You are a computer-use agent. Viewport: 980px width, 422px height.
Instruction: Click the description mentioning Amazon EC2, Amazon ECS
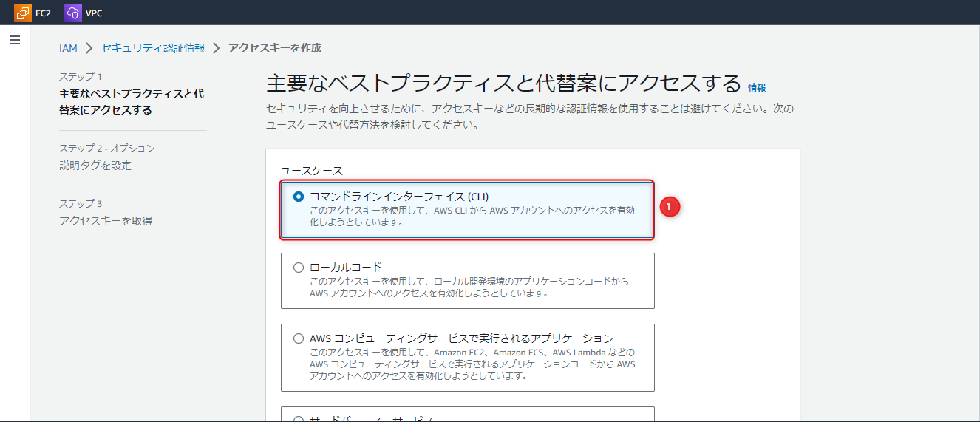[x=472, y=364]
